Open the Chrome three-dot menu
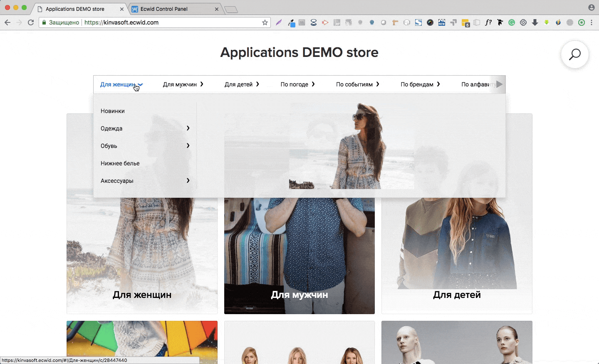 592,22
